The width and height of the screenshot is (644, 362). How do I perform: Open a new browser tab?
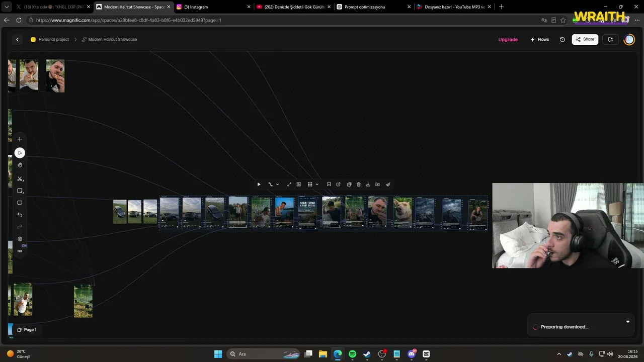[x=501, y=7]
